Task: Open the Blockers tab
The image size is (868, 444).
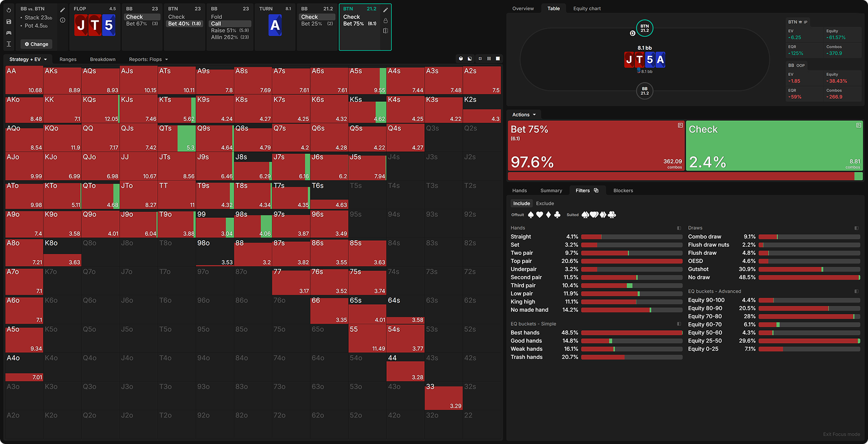Action: pos(623,191)
